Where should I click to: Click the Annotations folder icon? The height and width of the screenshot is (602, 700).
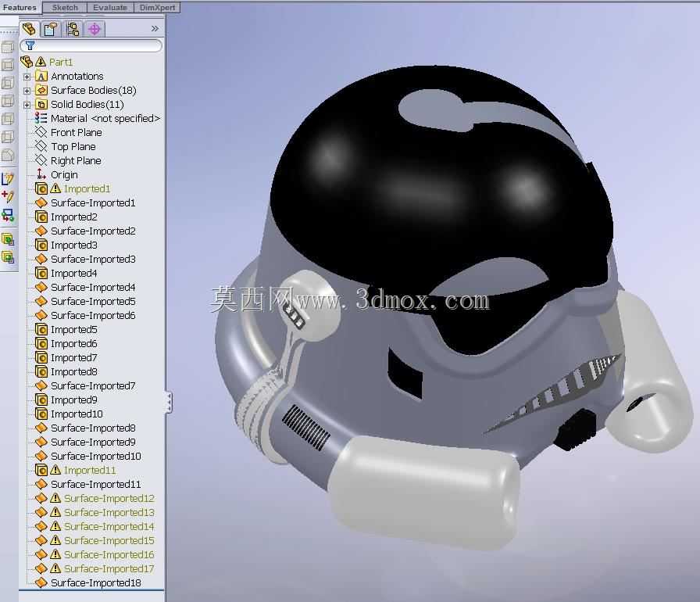pyautogui.click(x=41, y=76)
